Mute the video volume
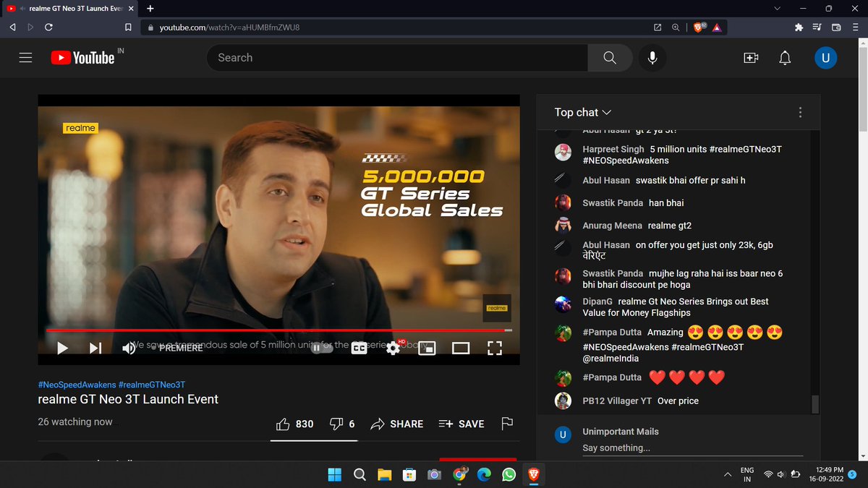The height and width of the screenshot is (488, 868). click(x=129, y=348)
